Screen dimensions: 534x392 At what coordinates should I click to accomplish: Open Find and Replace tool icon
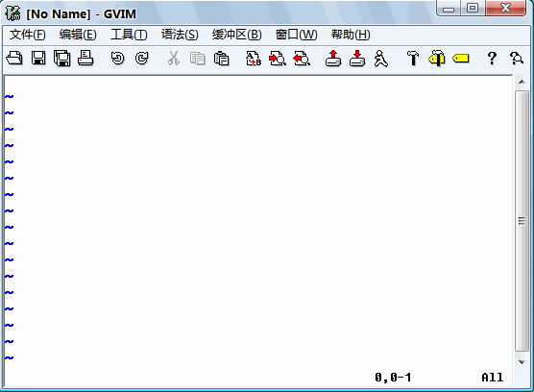(x=254, y=59)
